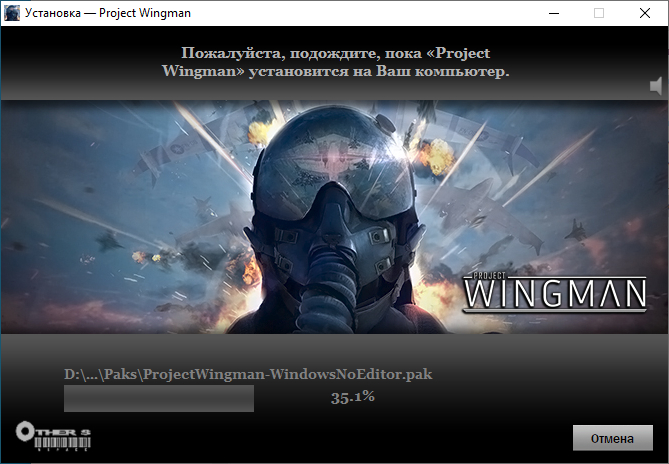Click the 'Пожалуйста, подождите' heading text

coord(336,62)
